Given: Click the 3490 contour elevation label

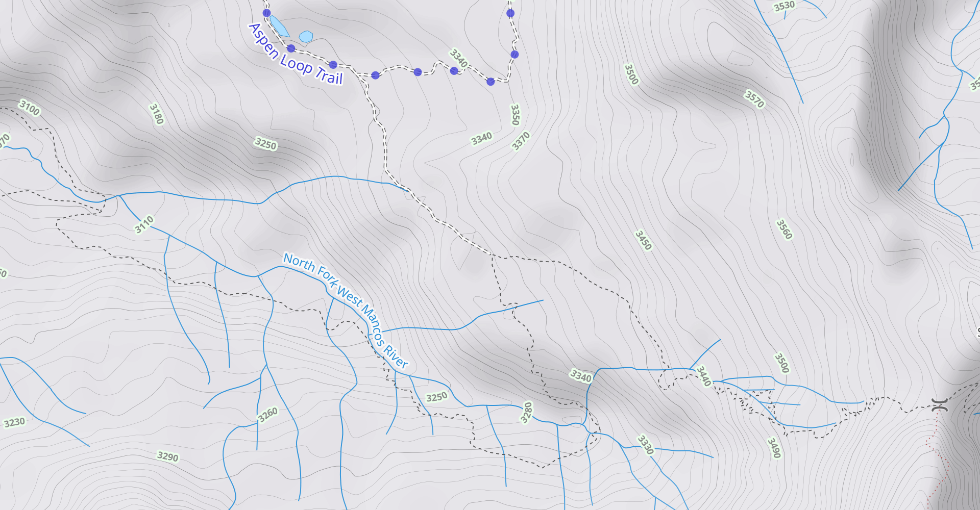Looking at the screenshot, I should pos(774,448).
